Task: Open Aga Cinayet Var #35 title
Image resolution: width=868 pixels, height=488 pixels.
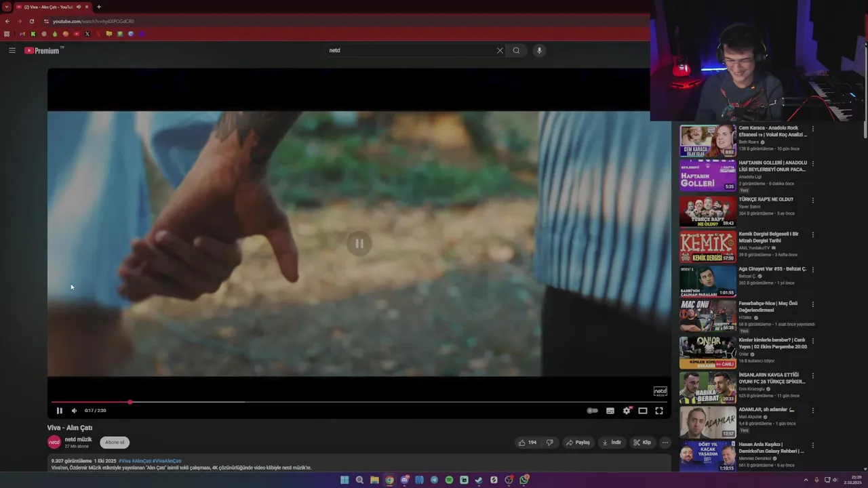Action: click(x=772, y=269)
